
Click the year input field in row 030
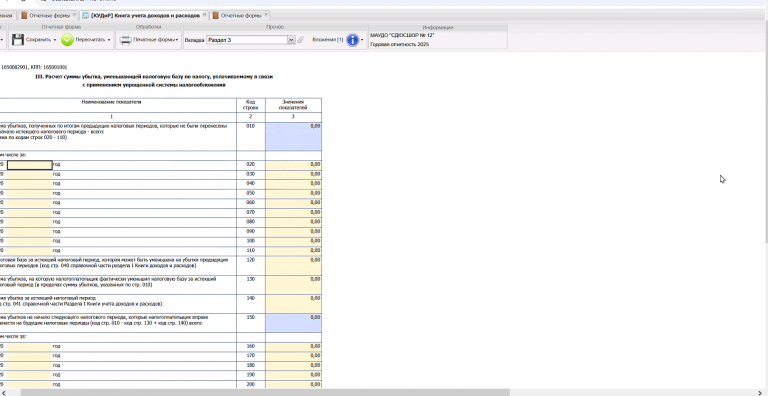coord(29,174)
